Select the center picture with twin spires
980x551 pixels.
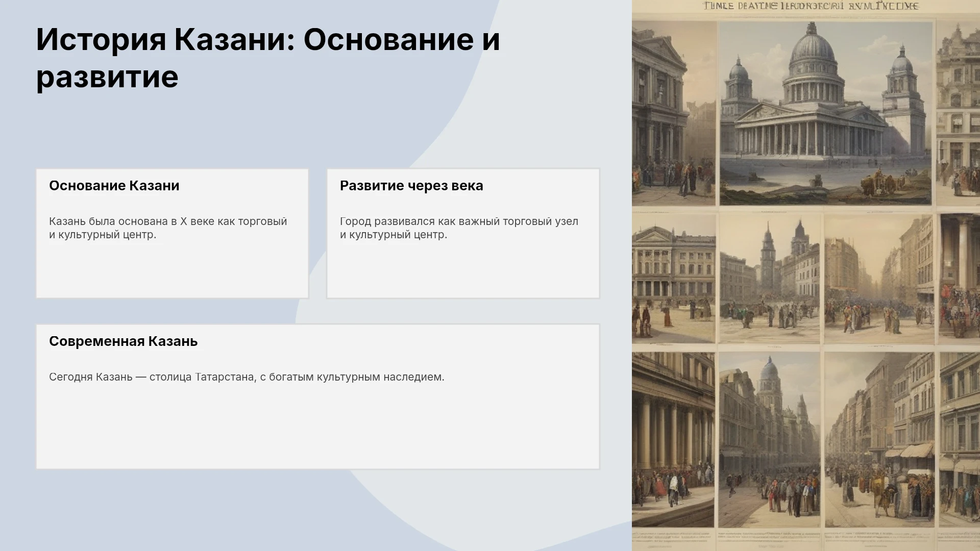tap(769, 278)
